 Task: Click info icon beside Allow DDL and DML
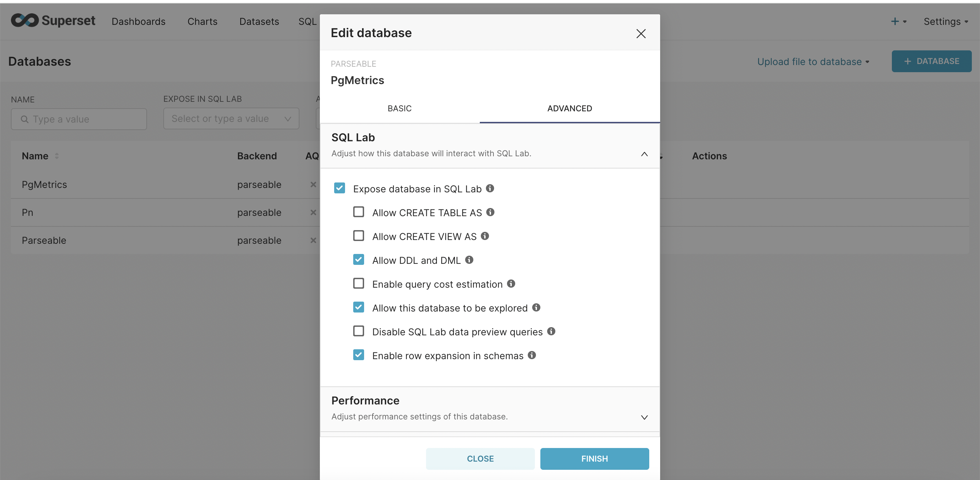[x=469, y=260]
